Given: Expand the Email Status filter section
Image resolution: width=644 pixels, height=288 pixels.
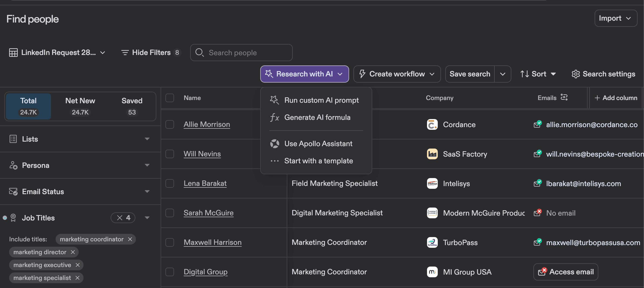Looking at the screenshot, I should [147, 191].
